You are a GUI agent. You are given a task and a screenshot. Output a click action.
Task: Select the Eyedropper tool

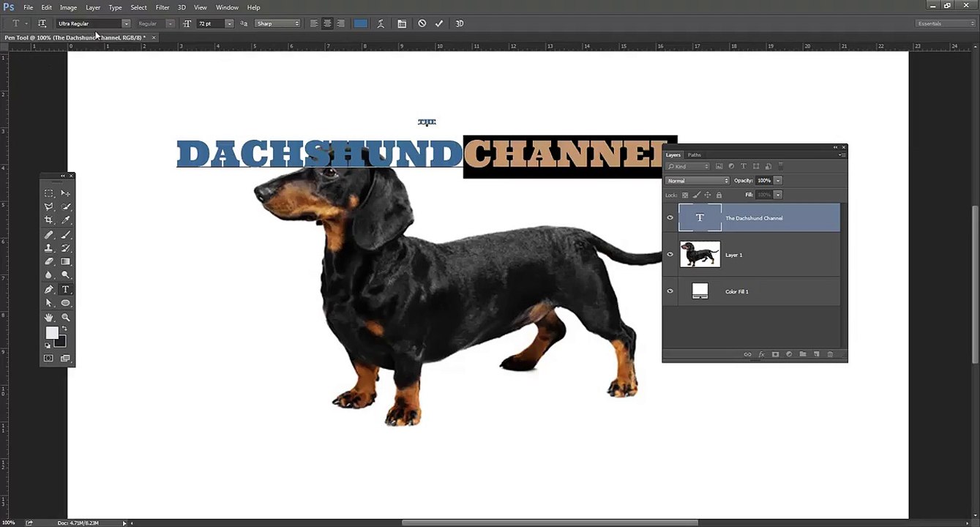point(66,220)
